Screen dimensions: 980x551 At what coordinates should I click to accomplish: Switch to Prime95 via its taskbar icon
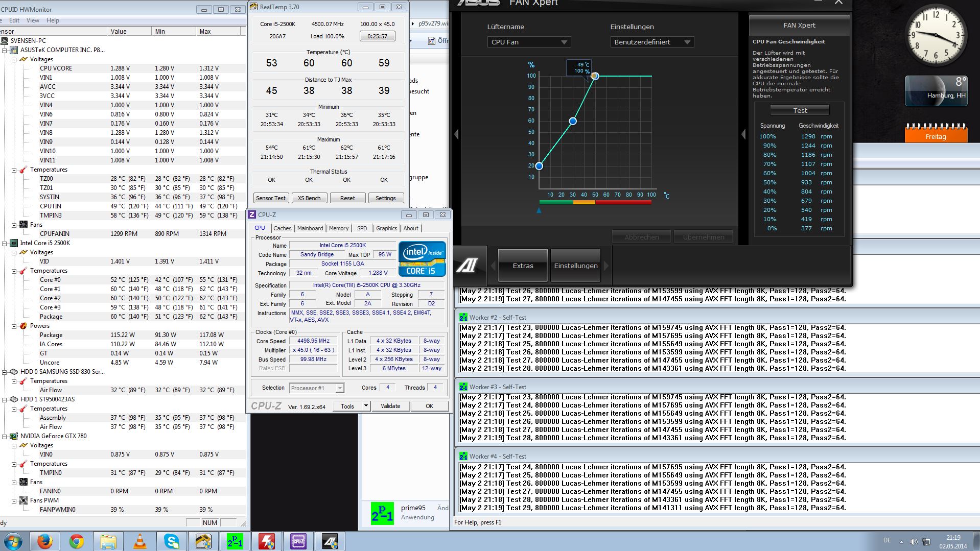coord(235,541)
